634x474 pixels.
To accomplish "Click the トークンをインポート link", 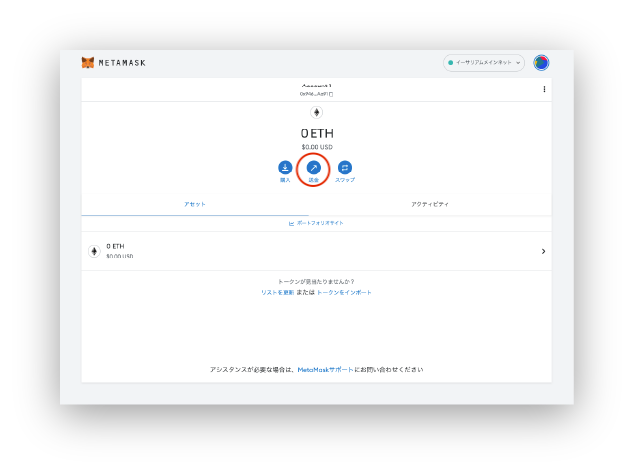I will coord(344,292).
